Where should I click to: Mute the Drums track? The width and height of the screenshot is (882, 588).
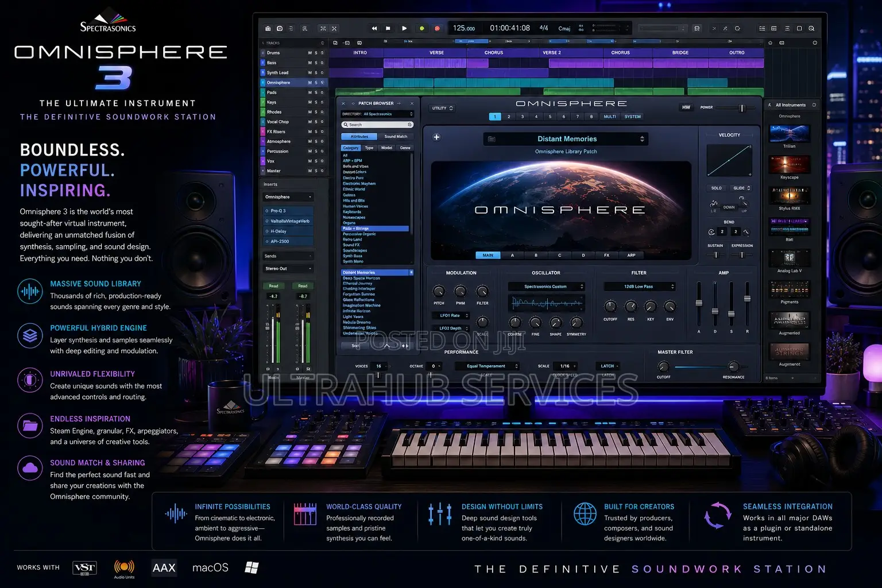point(310,53)
